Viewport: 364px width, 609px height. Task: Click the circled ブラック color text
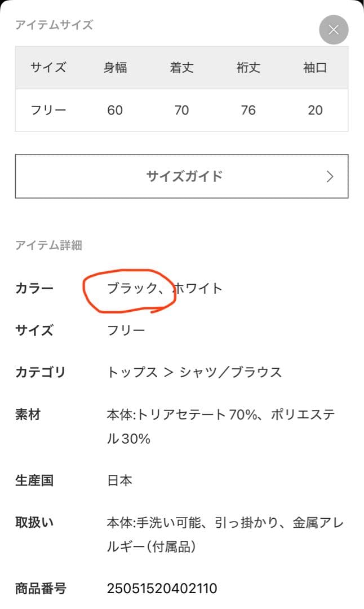(x=132, y=289)
